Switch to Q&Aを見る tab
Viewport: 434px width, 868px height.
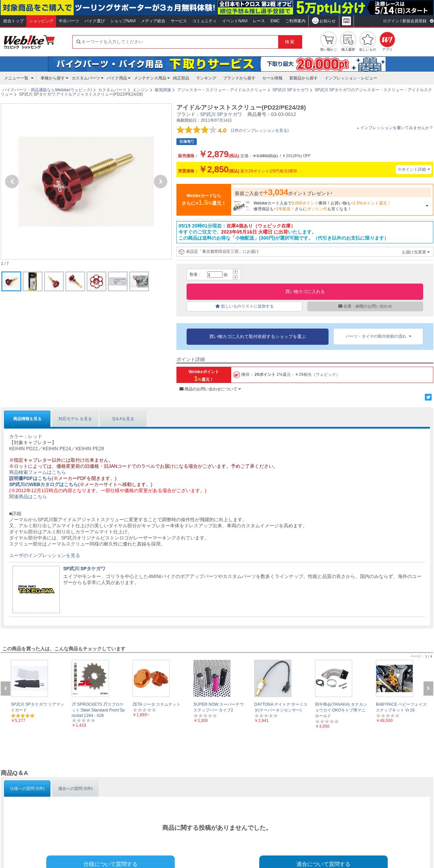pyautogui.click(x=123, y=419)
